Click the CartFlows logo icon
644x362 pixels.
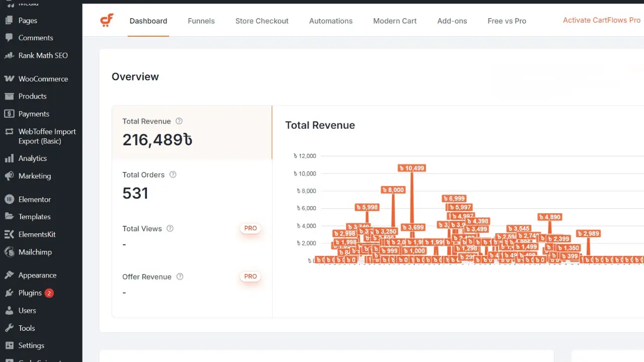(107, 21)
